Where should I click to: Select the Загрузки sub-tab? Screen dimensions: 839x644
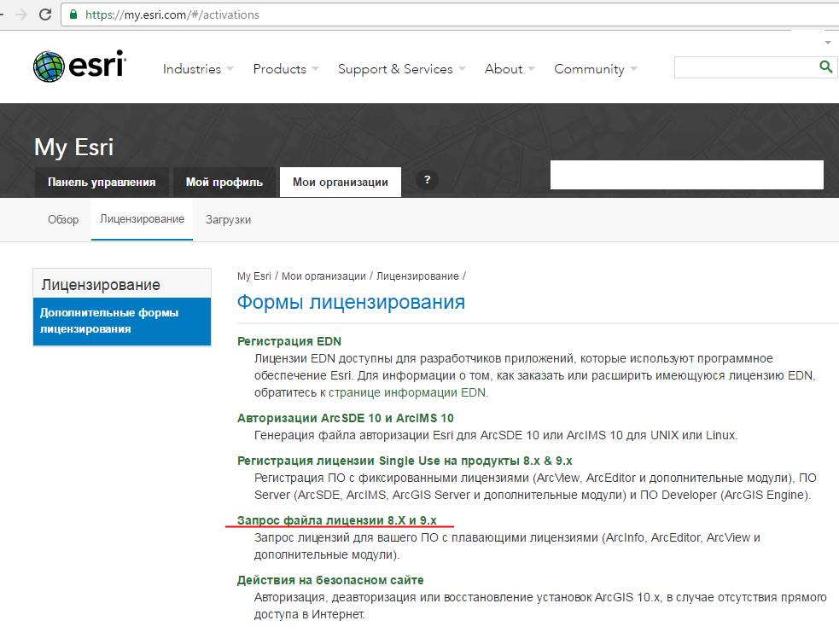[229, 220]
